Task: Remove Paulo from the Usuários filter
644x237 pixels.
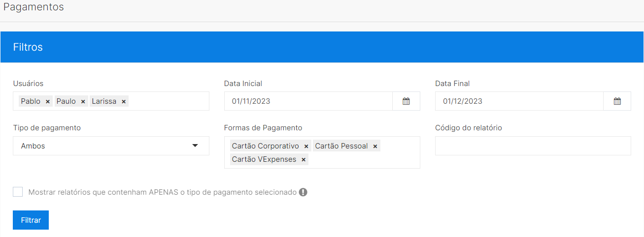Action: click(83, 101)
